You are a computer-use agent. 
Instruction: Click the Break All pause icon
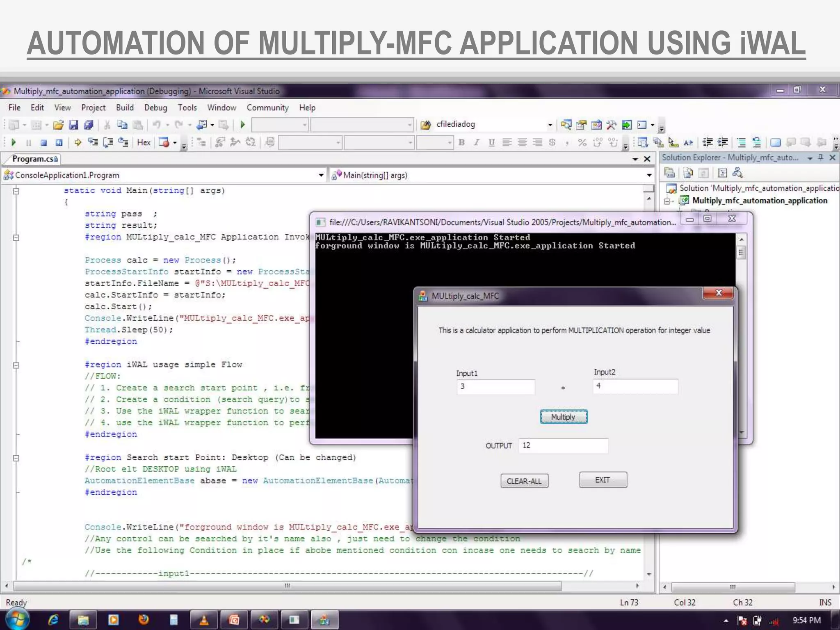point(29,143)
